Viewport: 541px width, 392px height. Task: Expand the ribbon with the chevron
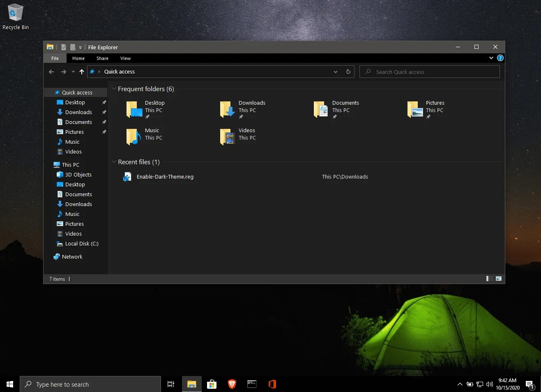click(x=491, y=58)
